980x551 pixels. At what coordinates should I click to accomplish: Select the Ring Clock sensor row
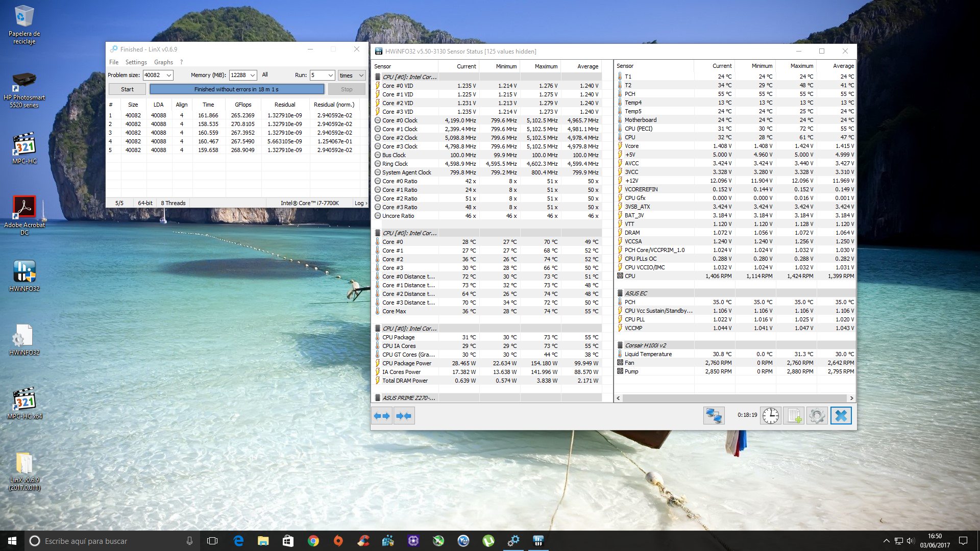[x=487, y=164]
